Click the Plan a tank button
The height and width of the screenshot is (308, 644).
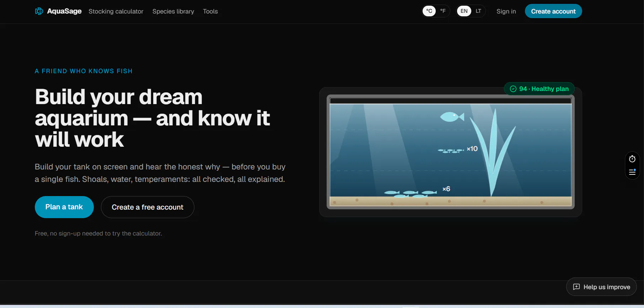[64, 207]
